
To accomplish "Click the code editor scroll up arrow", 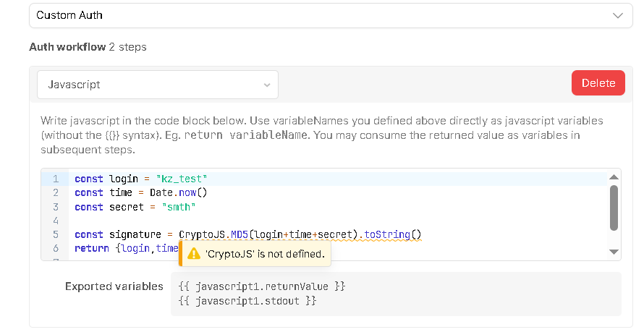I will pos(614,177).
